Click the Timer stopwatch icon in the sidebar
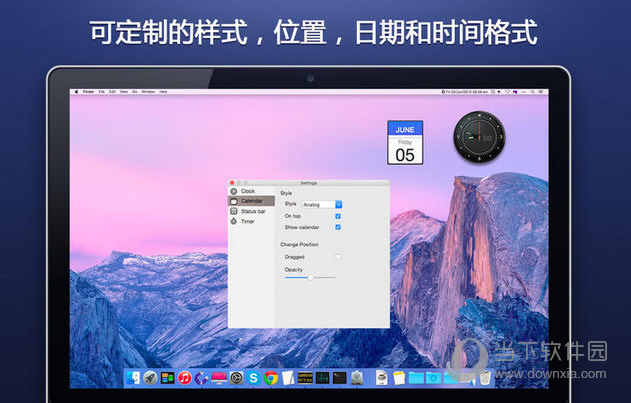Viewport: 631px width, 403px height. pos(234,221)
